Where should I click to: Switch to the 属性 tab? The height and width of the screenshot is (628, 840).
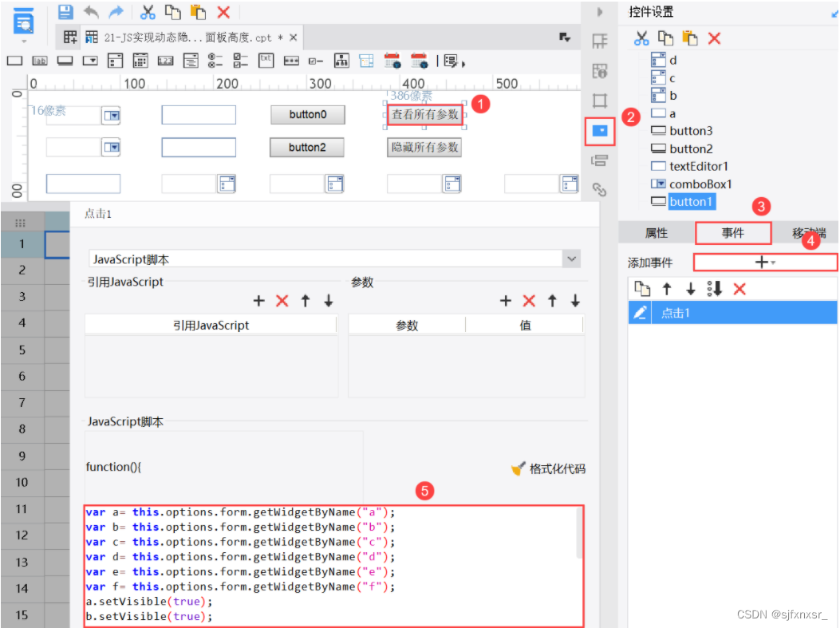(657, 232)
